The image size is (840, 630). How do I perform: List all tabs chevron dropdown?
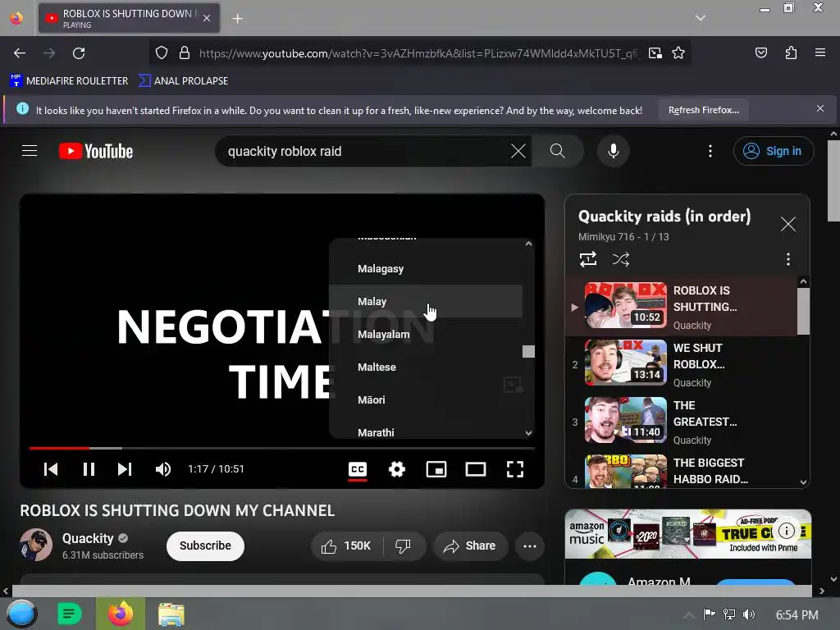click(701, 18)
